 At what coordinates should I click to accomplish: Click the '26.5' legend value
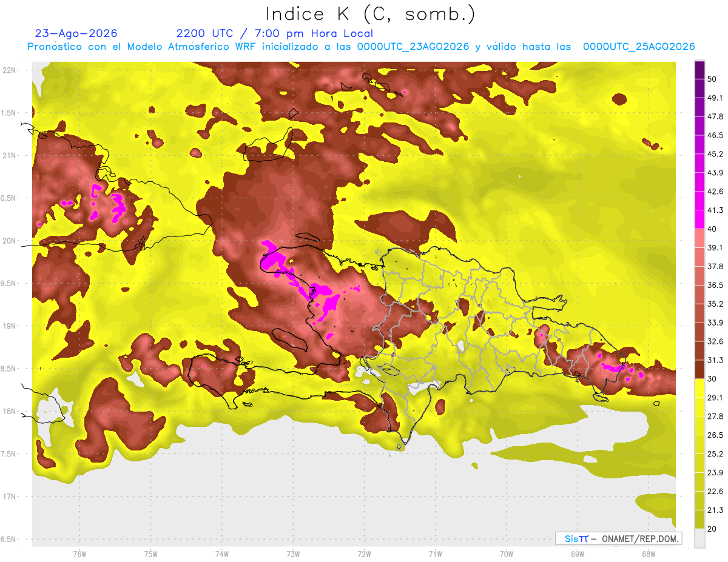click(715, 435)
